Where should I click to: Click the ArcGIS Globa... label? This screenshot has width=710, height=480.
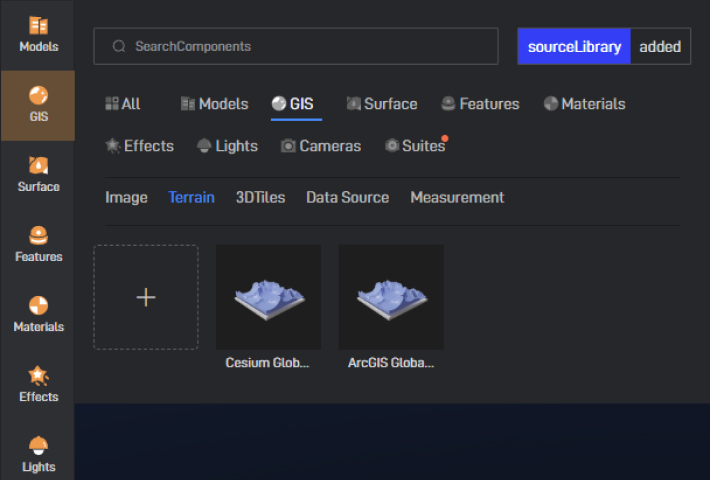click(x=391, y=363)
